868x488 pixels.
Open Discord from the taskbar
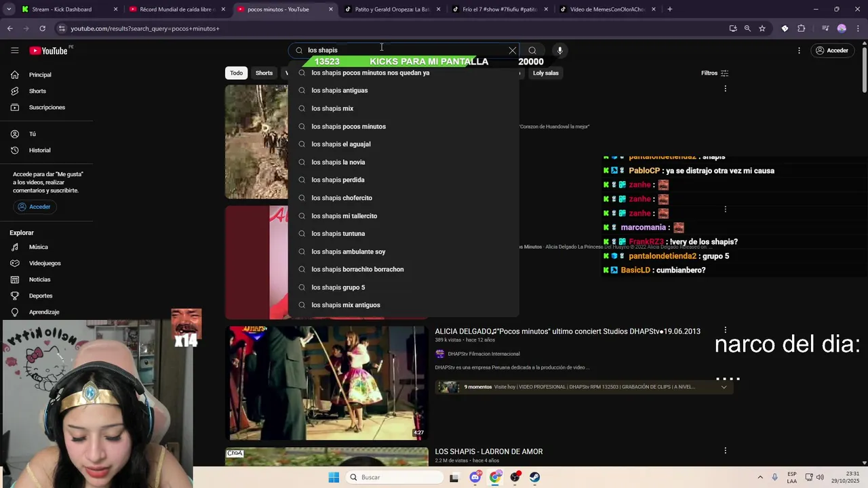[475, 477]
